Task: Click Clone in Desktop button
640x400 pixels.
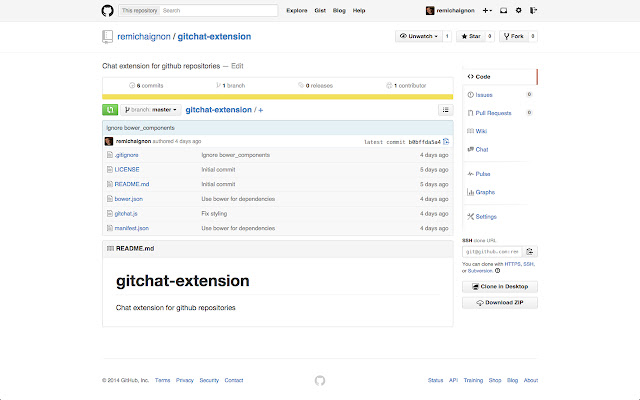Action: click(500, 287)
